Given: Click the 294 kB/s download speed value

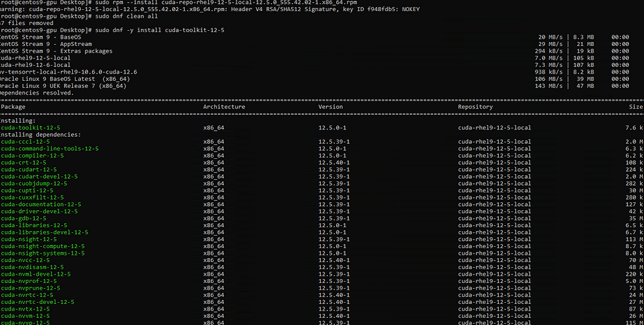Looking at the screenshot, I should (x=549, y=51).
